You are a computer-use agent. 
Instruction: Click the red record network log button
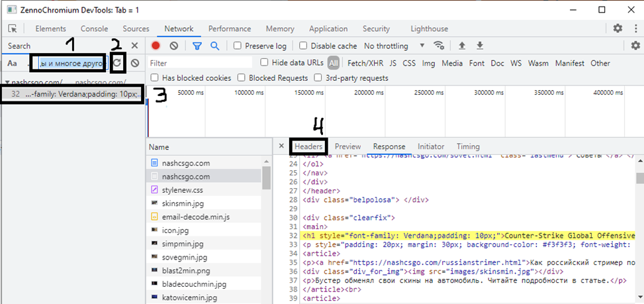point(156,46)
